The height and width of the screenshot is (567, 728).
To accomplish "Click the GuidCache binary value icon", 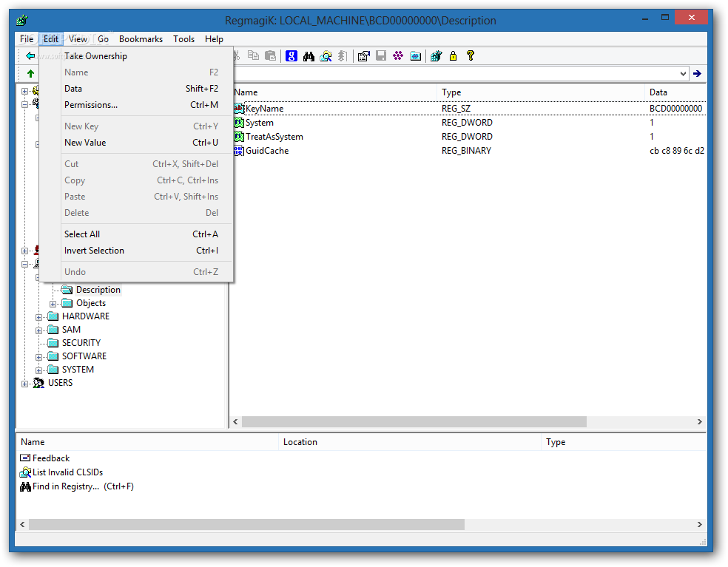I will point(238,151).
